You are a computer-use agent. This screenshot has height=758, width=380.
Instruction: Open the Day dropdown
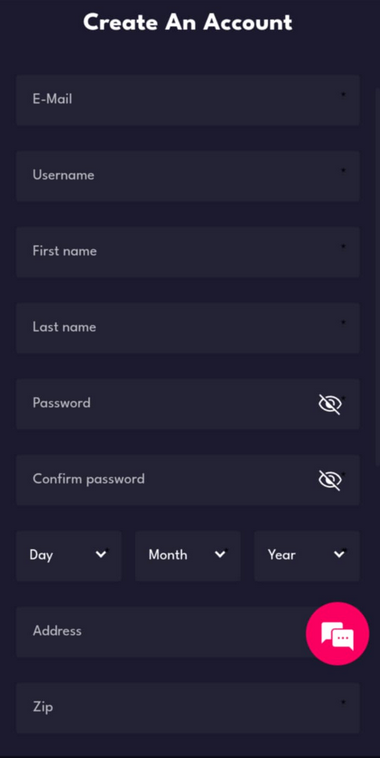pos(69,556)
